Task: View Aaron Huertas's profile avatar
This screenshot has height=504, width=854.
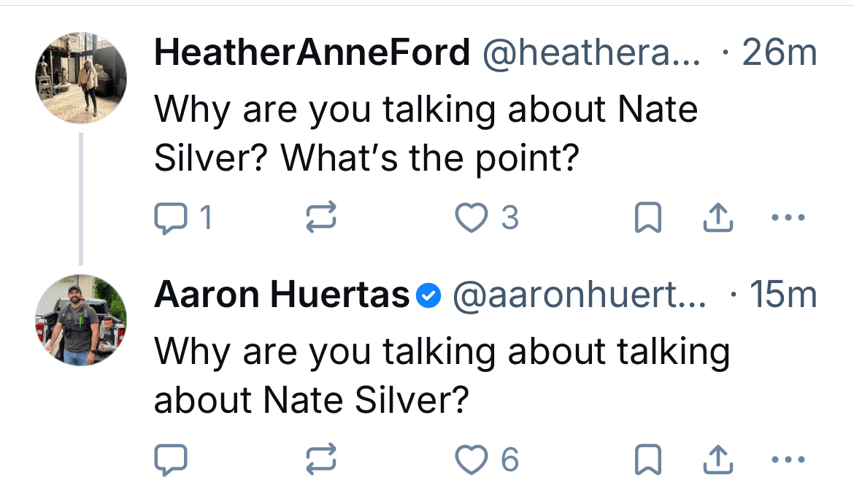Action: click(x=82, y=320)
